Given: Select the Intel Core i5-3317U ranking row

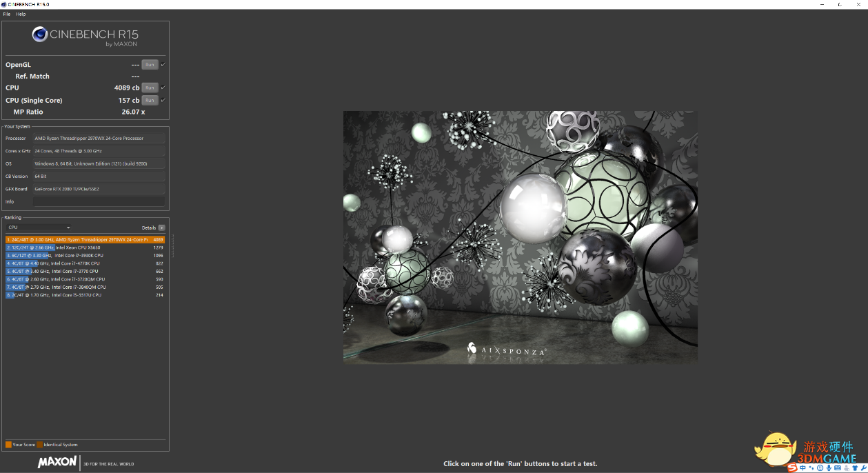Looking at the screenshot, I should (x=85, y=295).
